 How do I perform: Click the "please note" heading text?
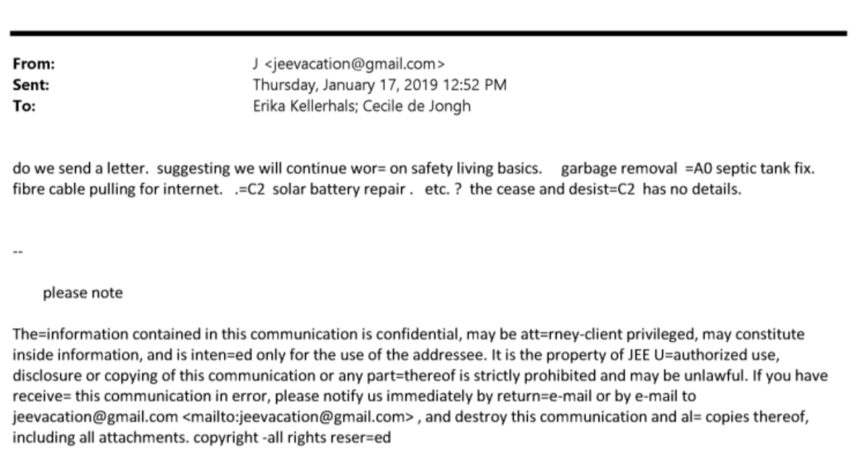coord(83,293)
